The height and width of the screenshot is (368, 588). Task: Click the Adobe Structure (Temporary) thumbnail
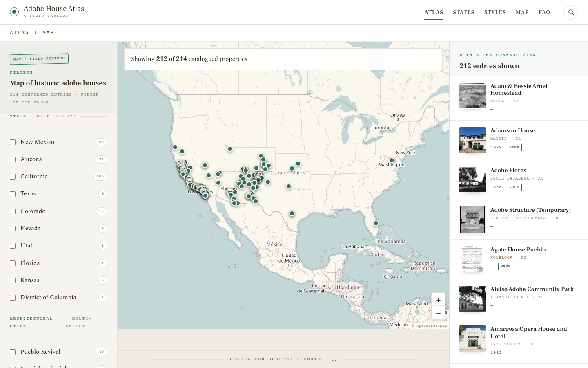click(x=472, y=220)
